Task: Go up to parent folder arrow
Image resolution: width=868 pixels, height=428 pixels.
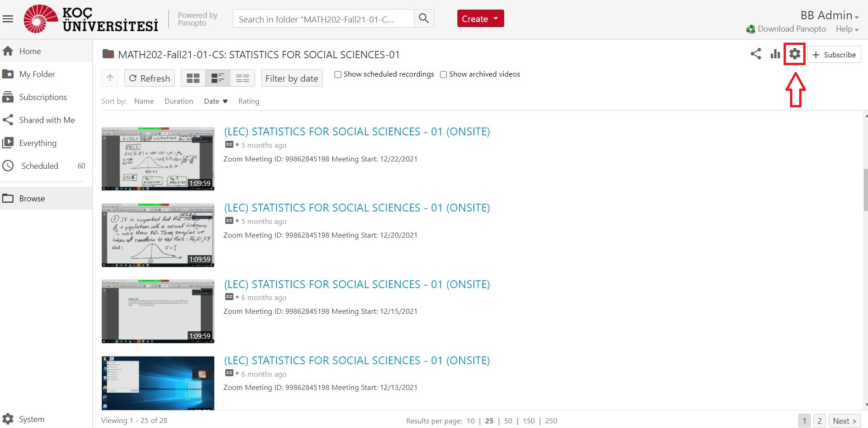Action: coord(110,78)
